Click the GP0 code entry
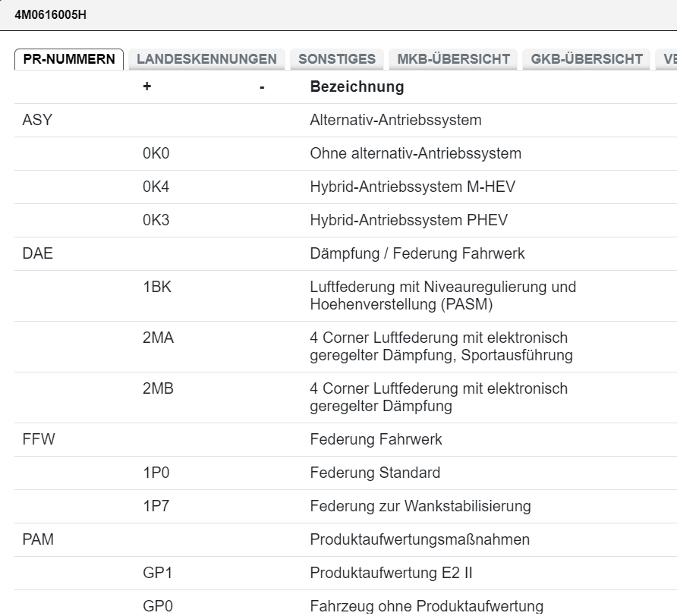 (x=157, y=606)
